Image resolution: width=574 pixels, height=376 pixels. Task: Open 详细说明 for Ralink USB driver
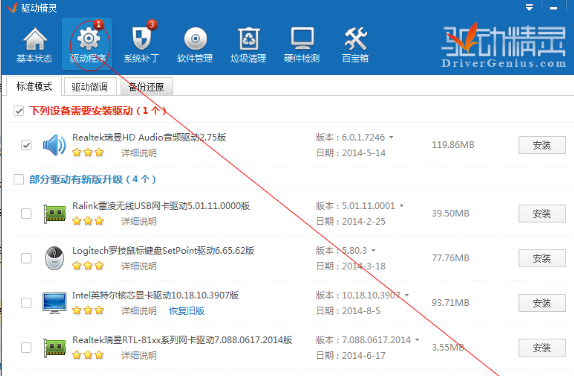pos(139,221)
